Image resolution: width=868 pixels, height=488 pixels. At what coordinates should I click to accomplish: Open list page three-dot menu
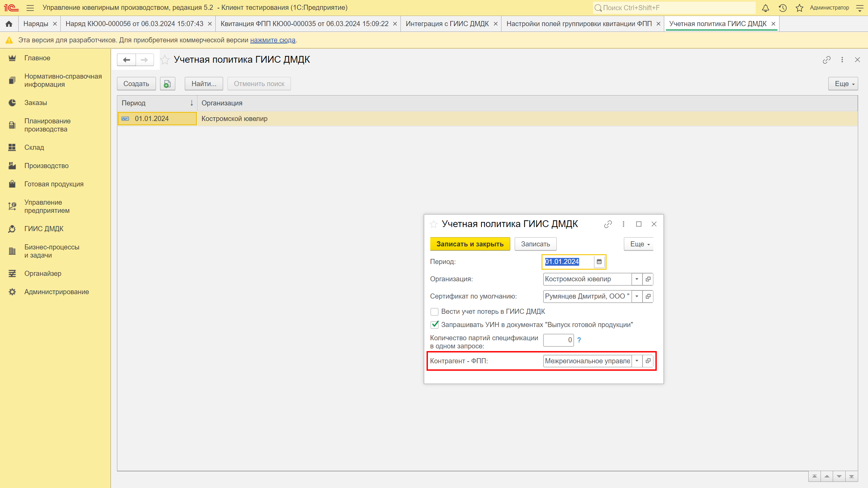tap(842, 60)
